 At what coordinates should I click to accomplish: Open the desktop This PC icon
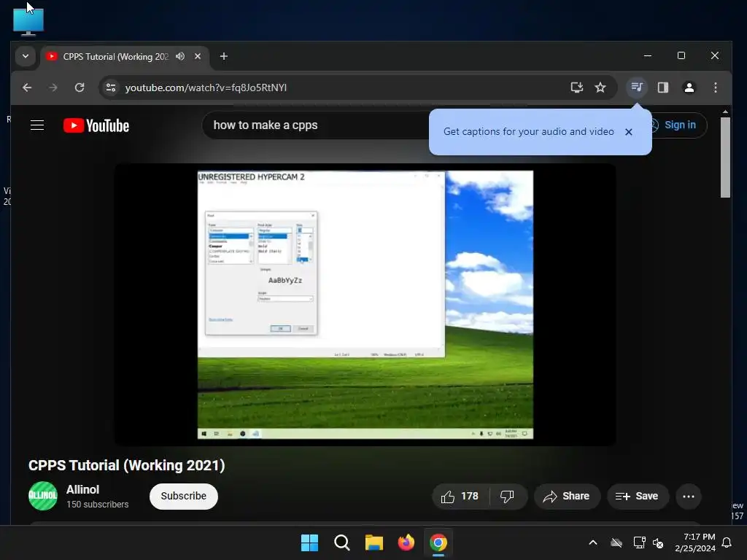pyautogui.click(x=28, y=22)
